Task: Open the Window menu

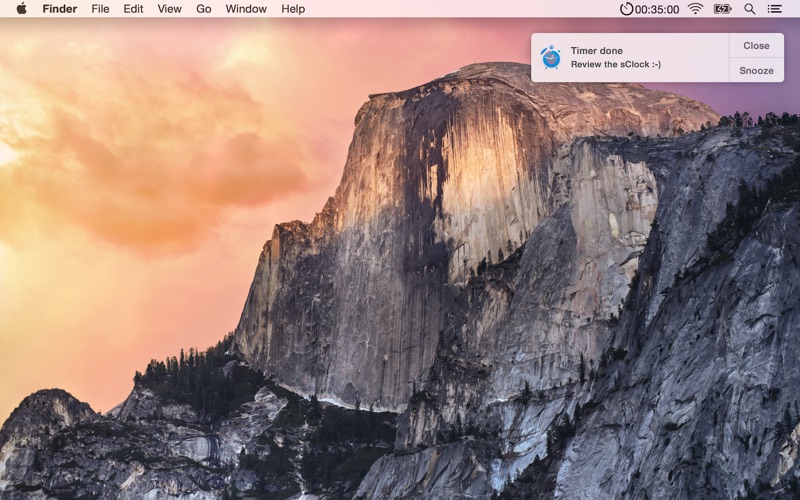Action: point(246,9)
